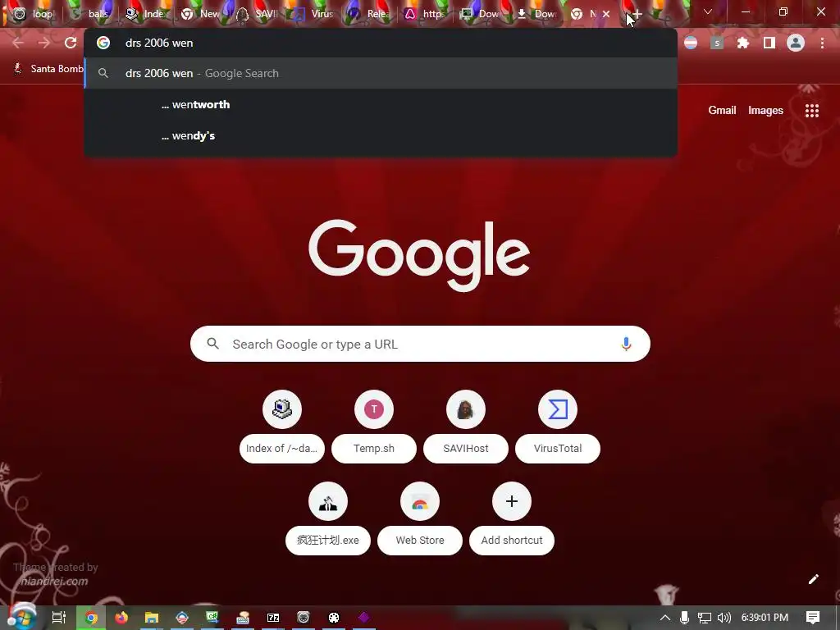Switch to the 'loop' tab
This screenshot has width=840, height=630.
(34, 14)
